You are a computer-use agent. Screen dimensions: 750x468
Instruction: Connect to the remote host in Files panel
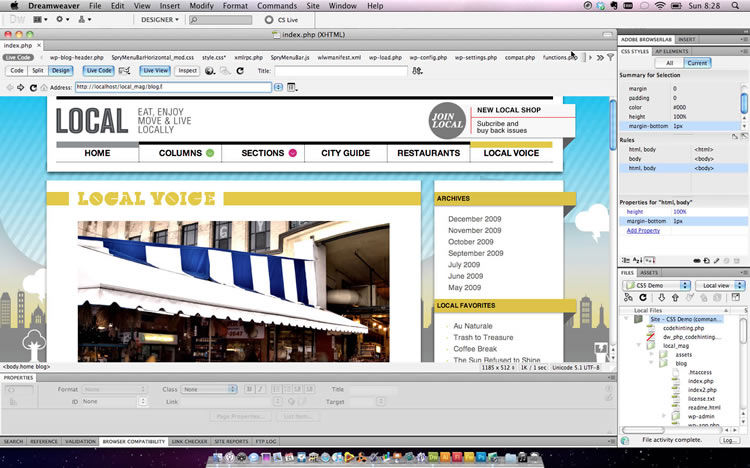pos(629,298)
